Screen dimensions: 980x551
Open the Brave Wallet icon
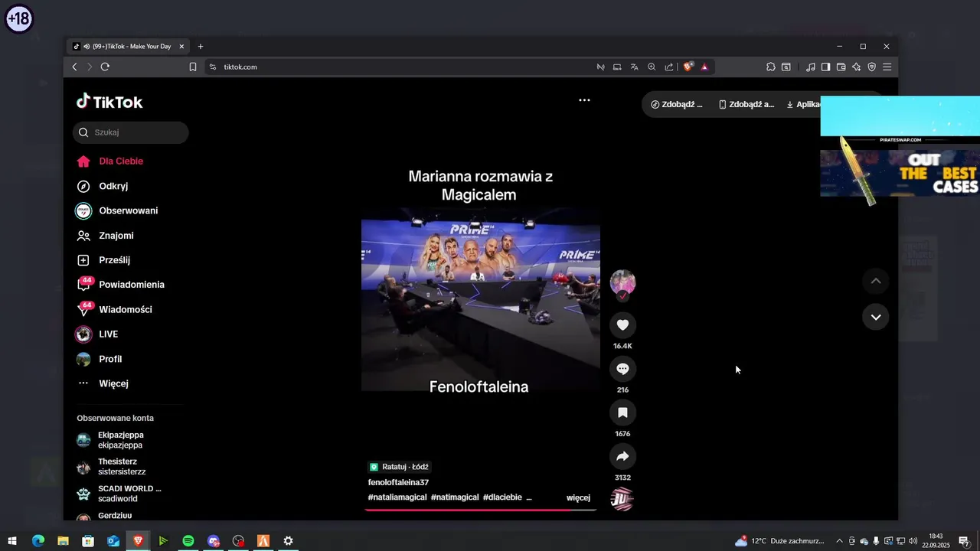tap(841, 67)
